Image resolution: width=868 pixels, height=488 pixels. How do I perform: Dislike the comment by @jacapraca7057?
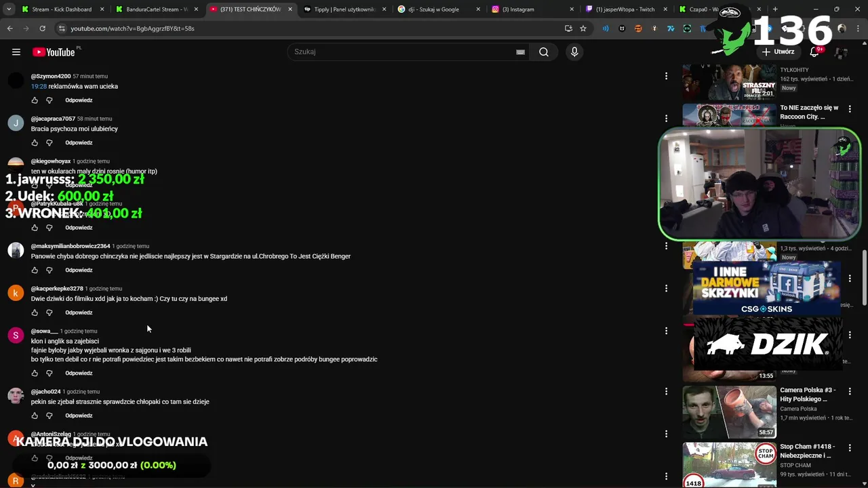(x=50, y=143)
